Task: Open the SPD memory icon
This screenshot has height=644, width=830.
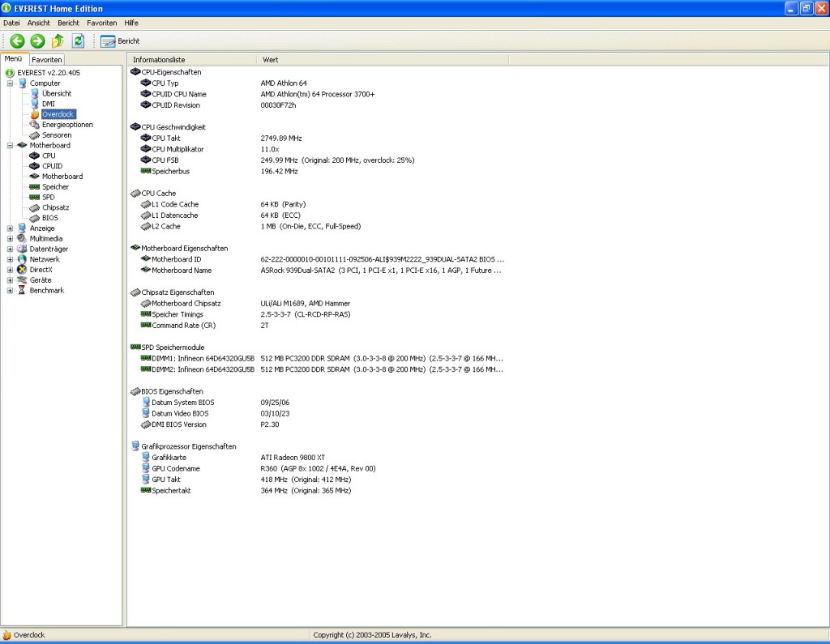Action: [34, 198]
